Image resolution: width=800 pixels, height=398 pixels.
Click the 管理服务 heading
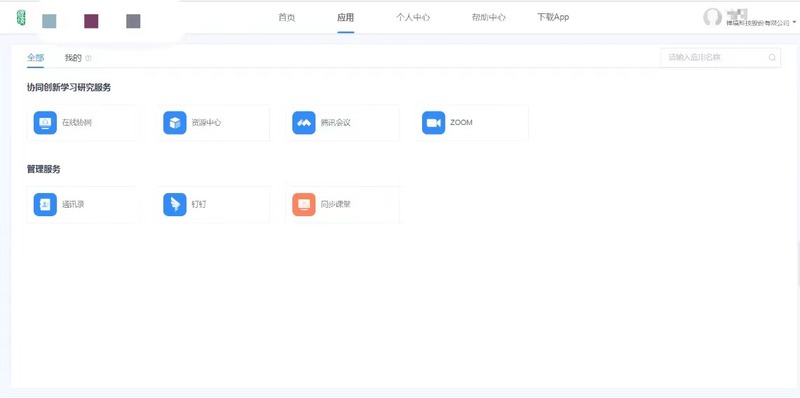[x=43, y=169]
